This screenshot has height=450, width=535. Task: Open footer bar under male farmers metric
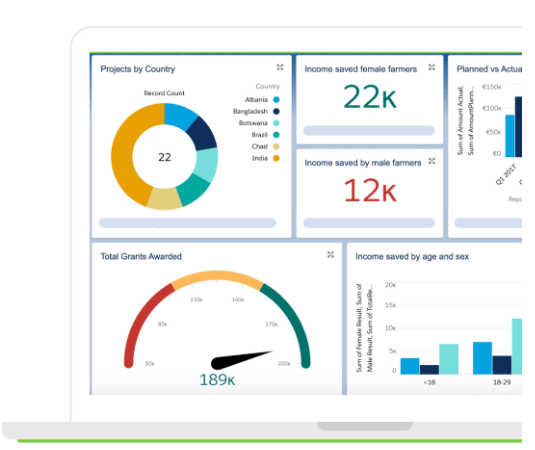click(369, 223)
